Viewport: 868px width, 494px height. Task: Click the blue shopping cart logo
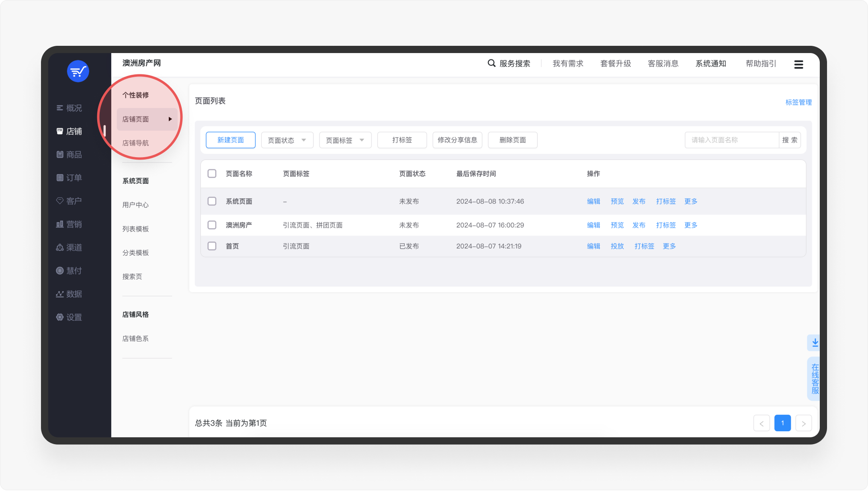click(78, 71)
